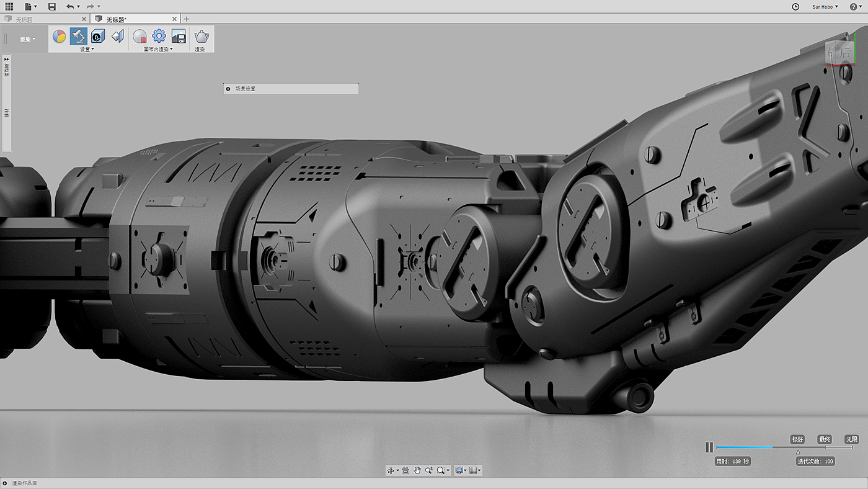Set render quality to 极好
This screenshot has height=489, width=868.
(797, 439)
